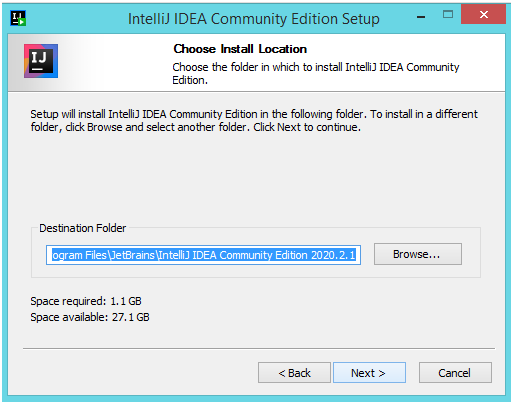Click the horizontal separator above the navigation buttons
This screenshot has height=404, width=513.
pos(259,349)
